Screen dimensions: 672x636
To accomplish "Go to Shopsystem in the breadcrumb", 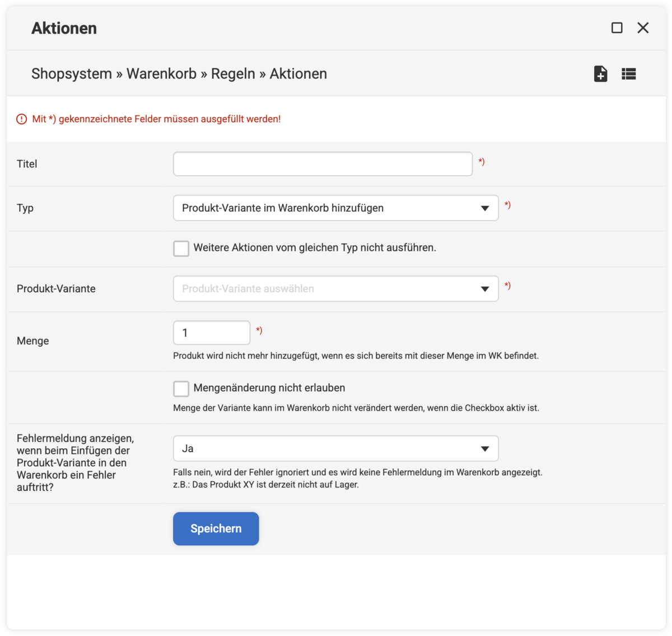I will click(x=72, y=74).
